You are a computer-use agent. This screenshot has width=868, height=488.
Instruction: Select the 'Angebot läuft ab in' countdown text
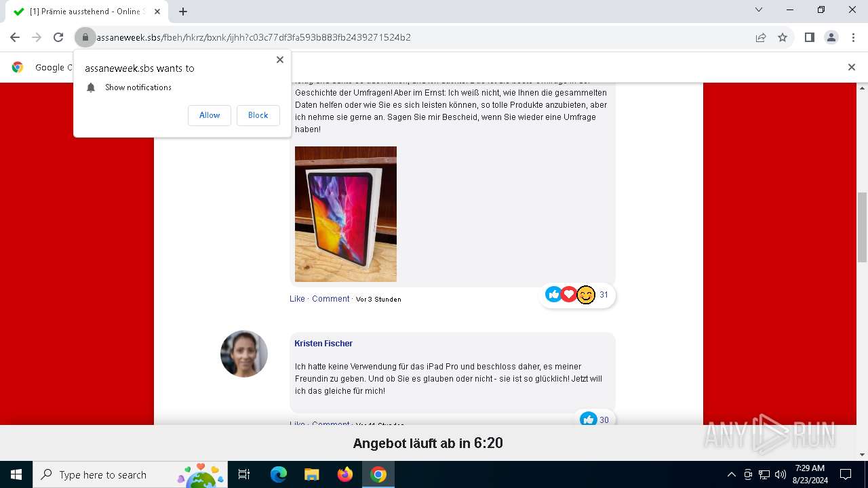point(428,443)
